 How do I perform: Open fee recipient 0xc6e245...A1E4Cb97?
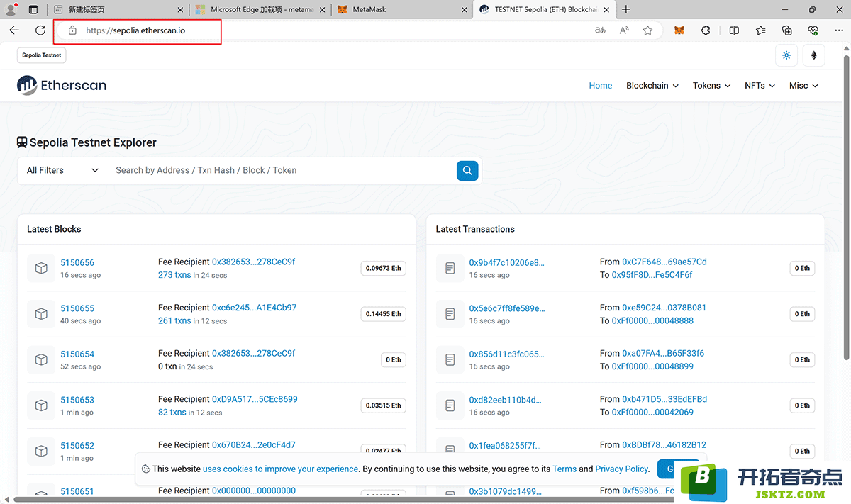pos(255,308)
